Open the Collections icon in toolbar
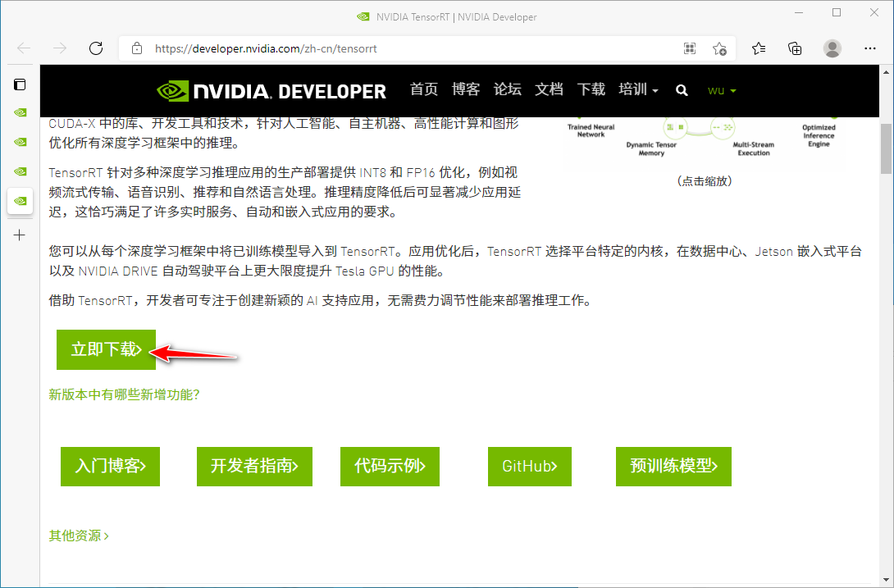 795,48
